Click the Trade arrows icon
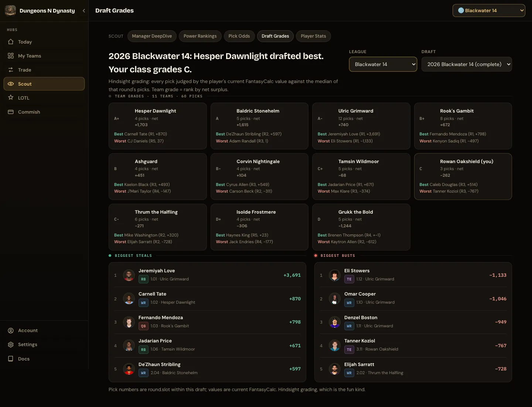Viewport: 532px width, 407px height. click(11, 70)
